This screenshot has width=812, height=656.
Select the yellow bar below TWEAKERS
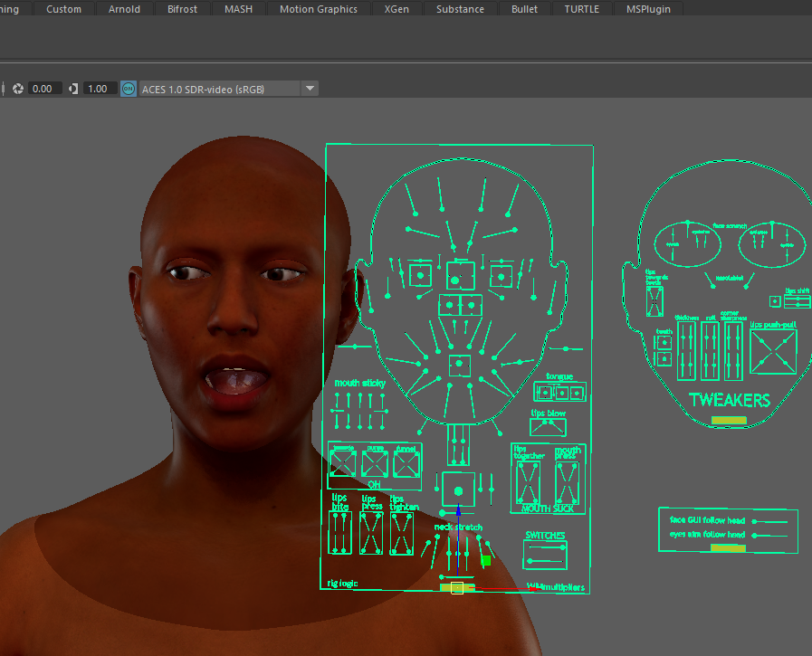(729, 420)
